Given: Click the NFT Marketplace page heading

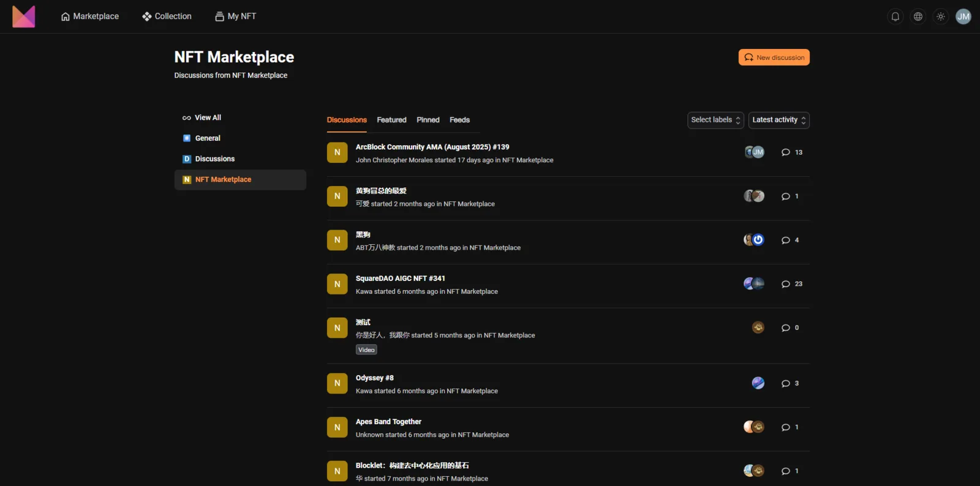Looking at the screenshot, I should coord(234,57).
